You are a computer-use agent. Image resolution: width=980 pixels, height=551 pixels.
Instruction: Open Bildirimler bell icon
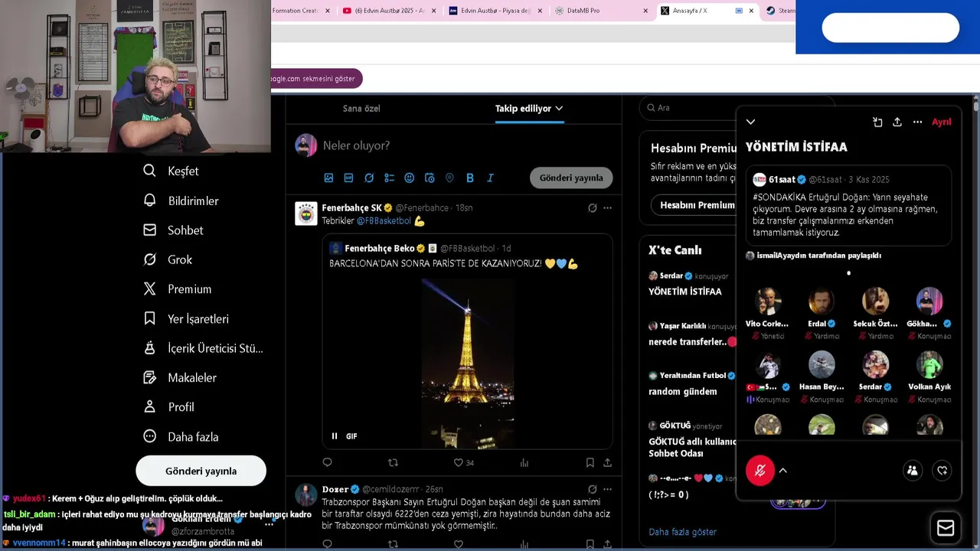tap(149, 201)
